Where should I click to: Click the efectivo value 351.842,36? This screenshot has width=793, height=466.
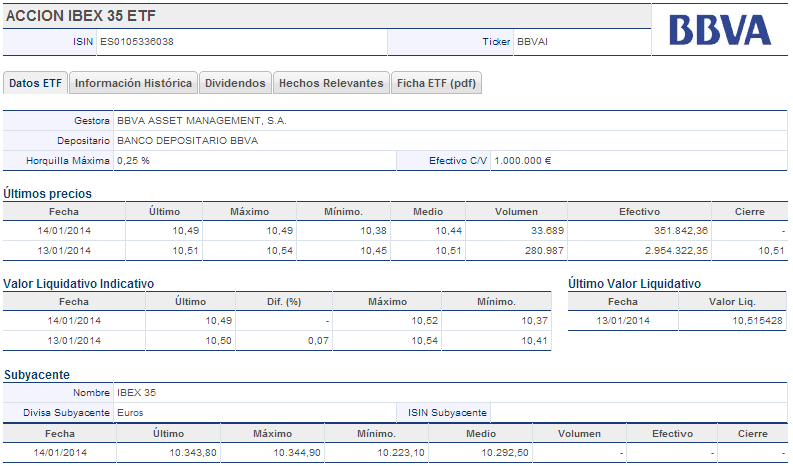coord(681,231)
